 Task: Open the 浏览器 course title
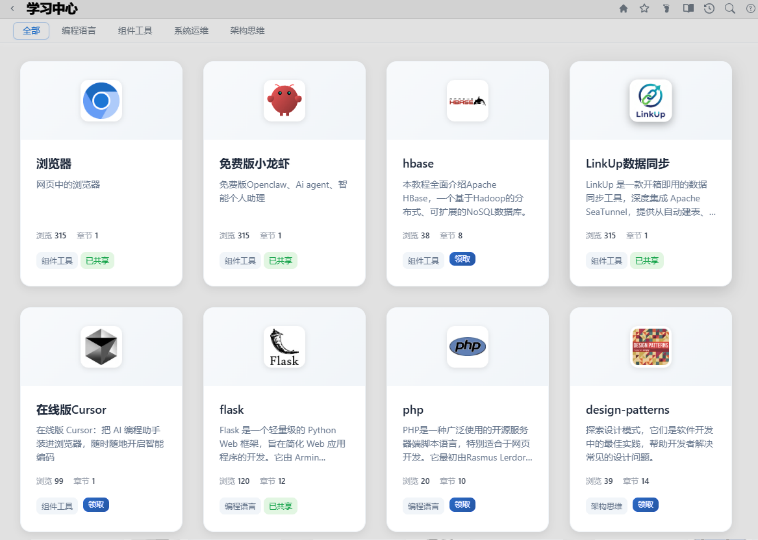[x=54, y=164]
